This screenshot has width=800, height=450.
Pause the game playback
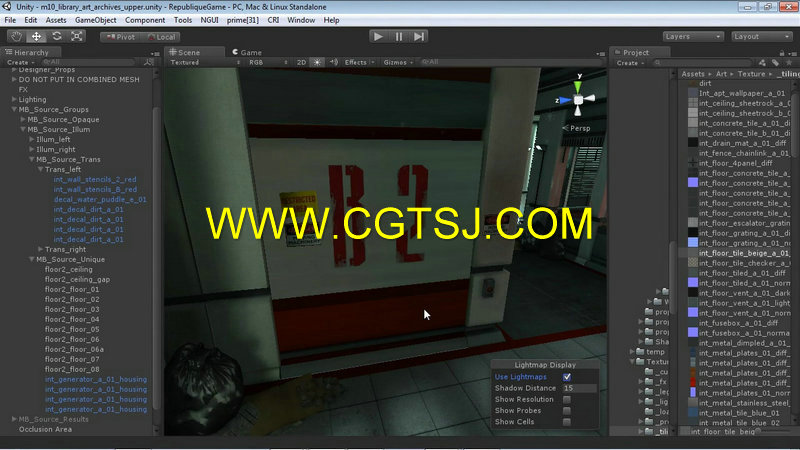[x=398, y=36]
